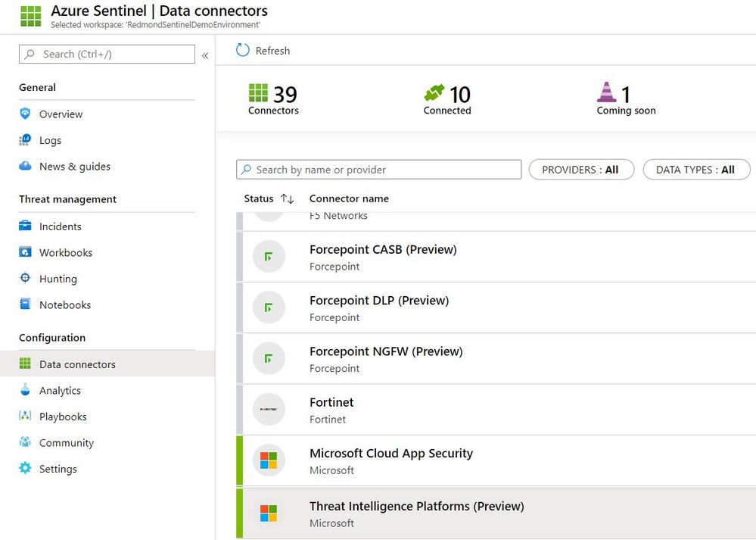Click the F5 Networks provider text
Screen dimensions: 756x540
coord(338,216)
